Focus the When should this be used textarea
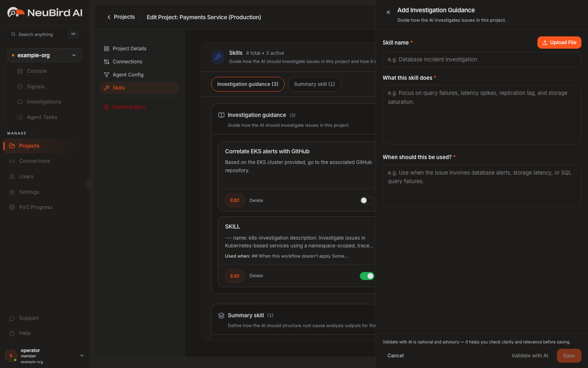 (x=482, y=186)
